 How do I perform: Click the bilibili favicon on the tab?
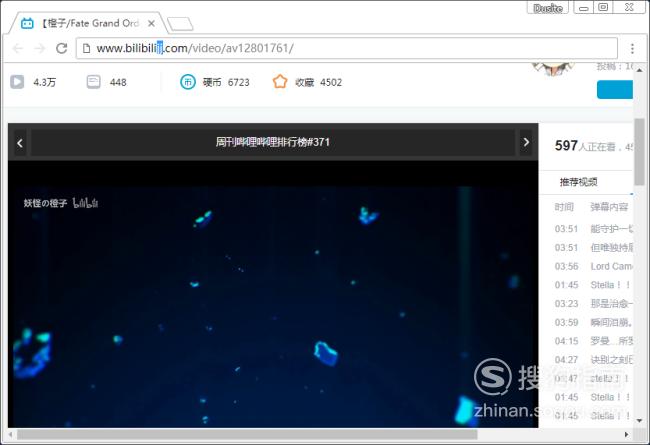(27, 23)
